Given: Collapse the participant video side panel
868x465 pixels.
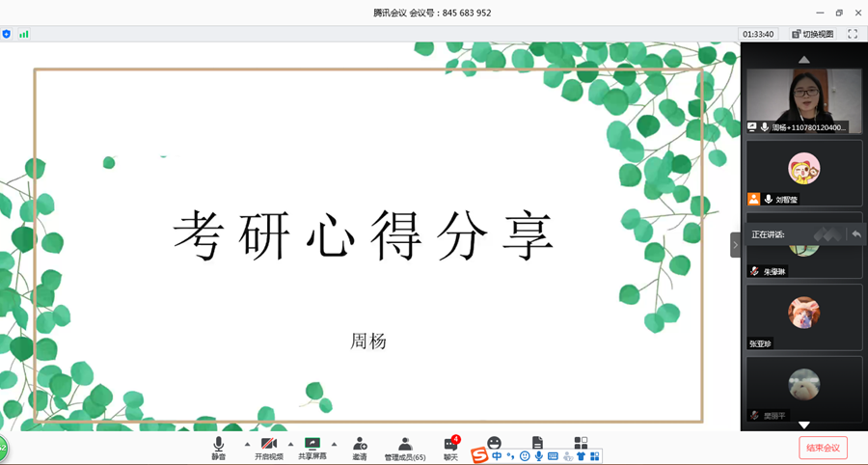Looking at the screenshot, I should click(x=735, y=245).
